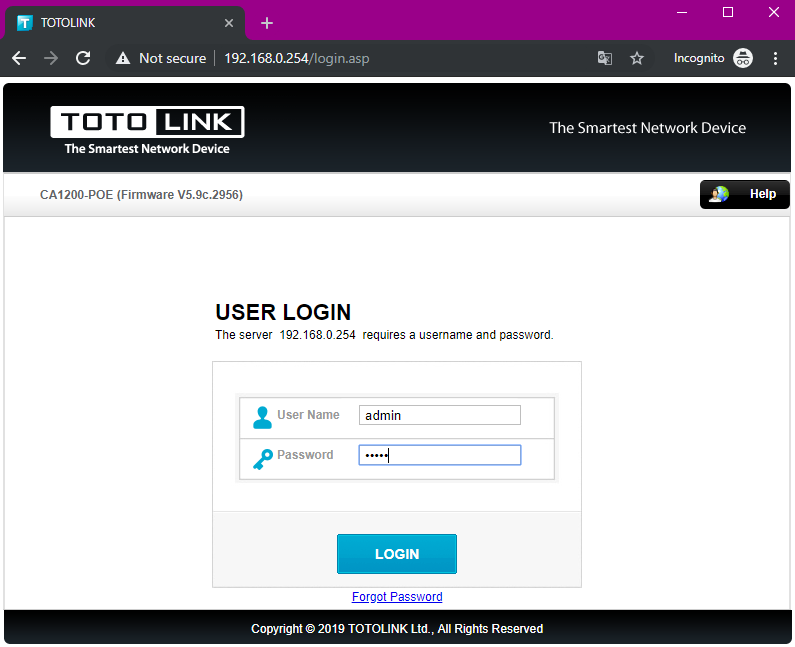795x647 pixels.
Task: Close the browser window
Action: tap(774, 12)
